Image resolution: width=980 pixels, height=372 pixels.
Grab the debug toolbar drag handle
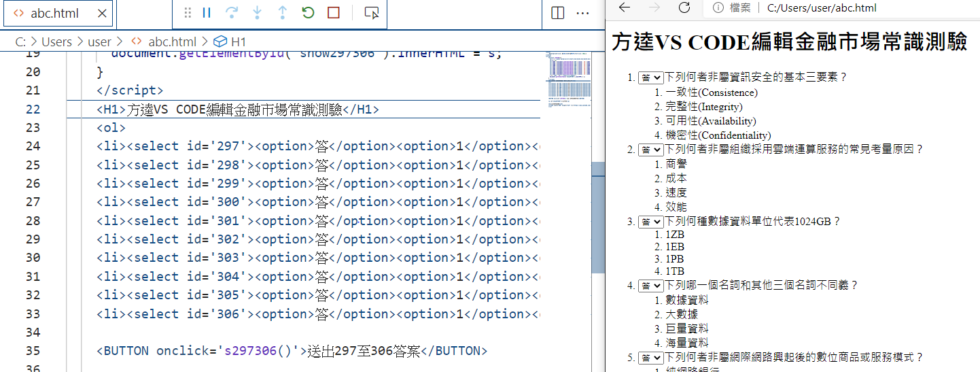[188, 13]
